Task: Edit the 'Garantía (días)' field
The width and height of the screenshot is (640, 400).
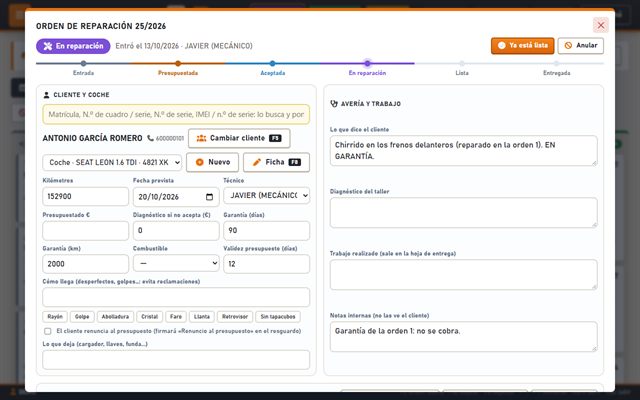Action: (x=267, y=231)
